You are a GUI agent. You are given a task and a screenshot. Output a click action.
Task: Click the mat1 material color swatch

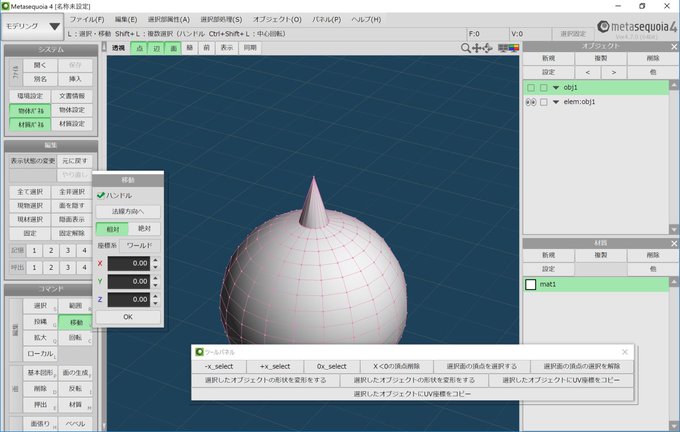click(x=531, y=285)
